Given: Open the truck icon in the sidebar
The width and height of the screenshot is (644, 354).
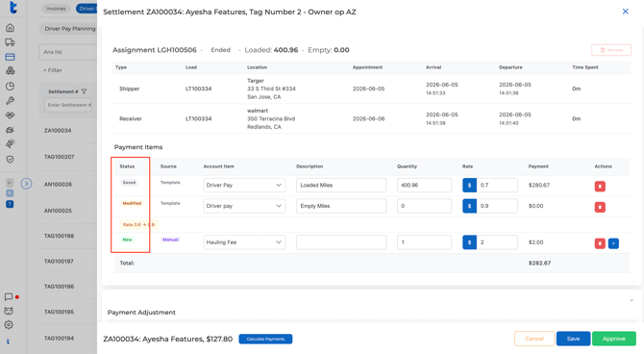Looking at the screenshot, I should [x=10, y=42].
